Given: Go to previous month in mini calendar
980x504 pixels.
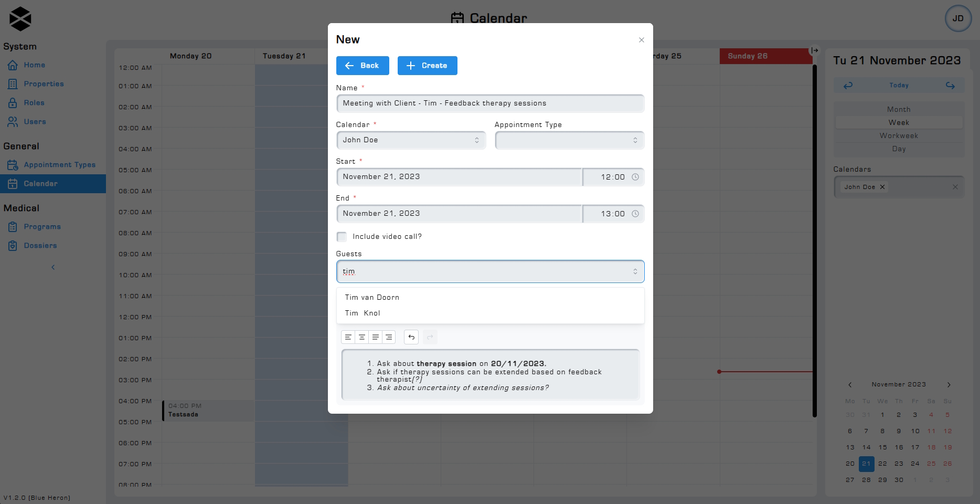Looking at the screenshot, I should click(850, 385).
